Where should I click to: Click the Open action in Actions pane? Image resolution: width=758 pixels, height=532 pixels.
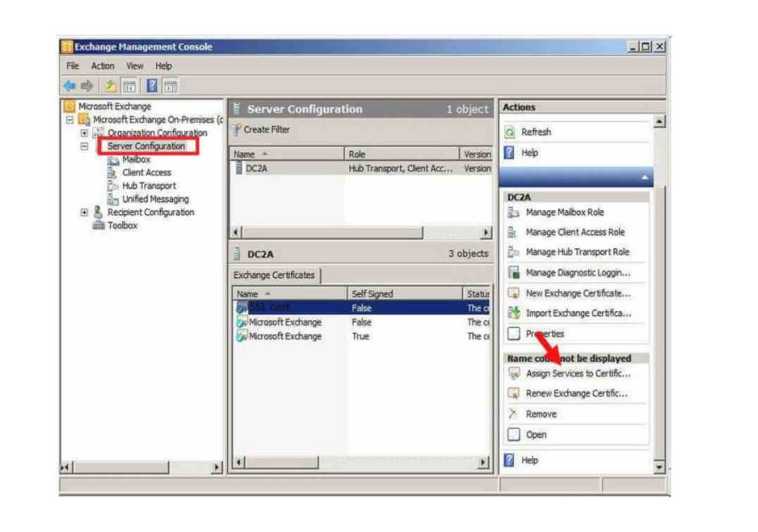click(x=536, y=435)
